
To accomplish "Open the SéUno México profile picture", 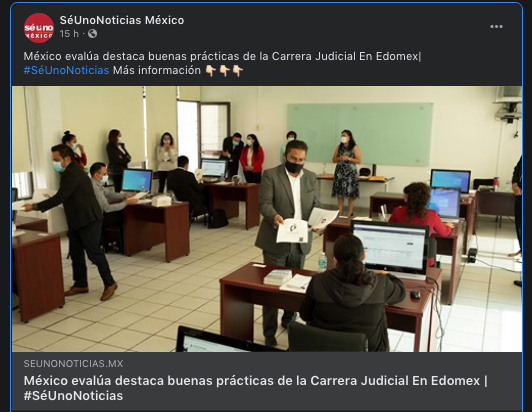I will (39, 28).
